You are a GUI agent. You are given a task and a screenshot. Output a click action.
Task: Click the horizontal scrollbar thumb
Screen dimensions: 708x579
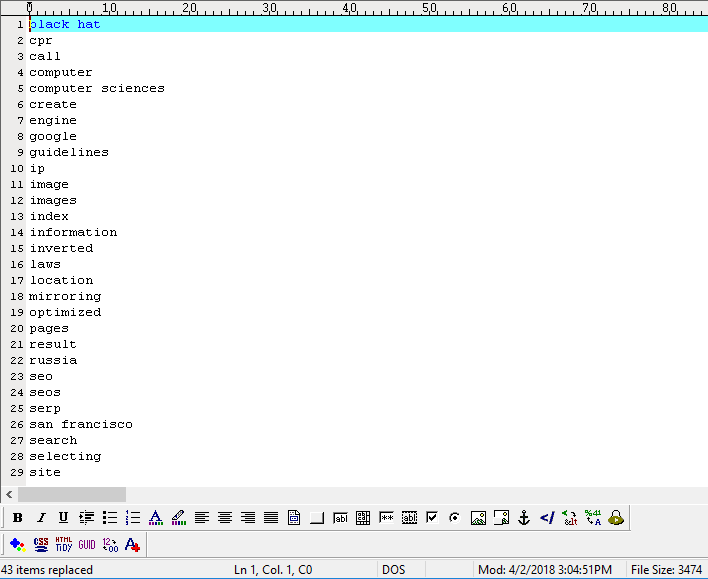72,495
